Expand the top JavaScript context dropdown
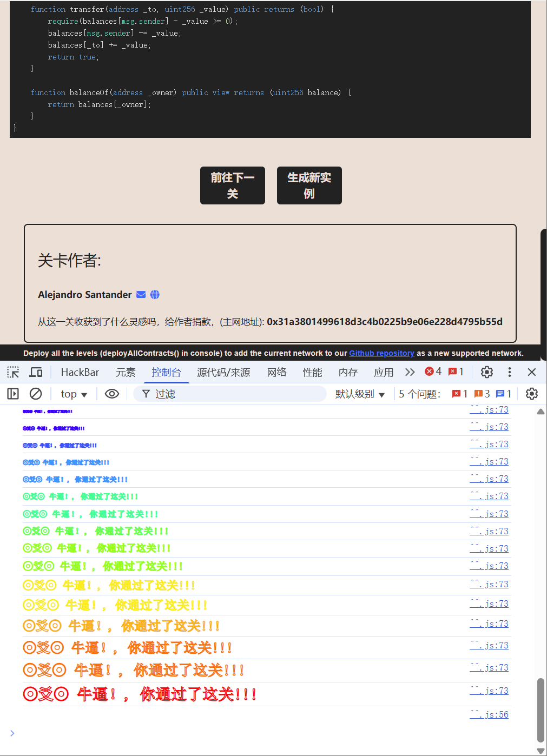The width and height of the screenshot is (547, 756). (x=74, y=394)
